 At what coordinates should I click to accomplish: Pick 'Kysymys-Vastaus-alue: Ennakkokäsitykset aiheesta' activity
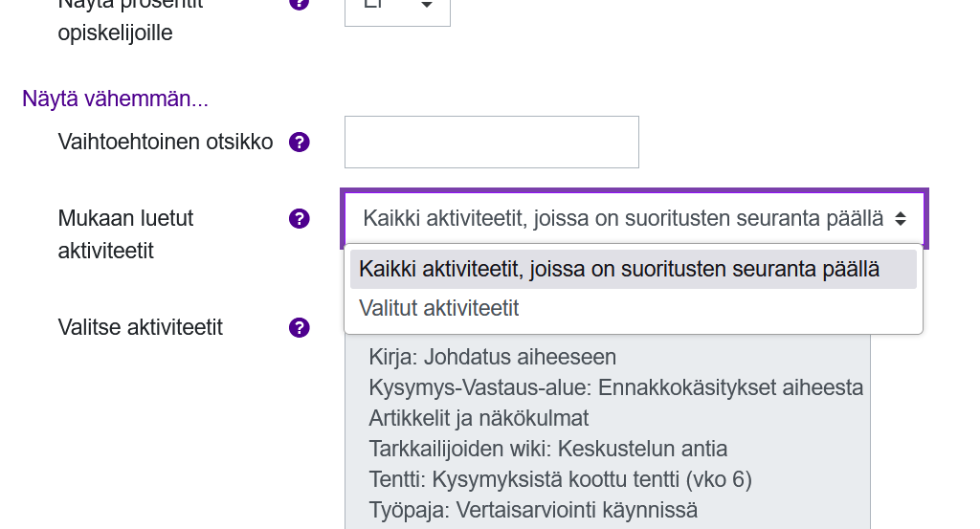tap(615, 387)
